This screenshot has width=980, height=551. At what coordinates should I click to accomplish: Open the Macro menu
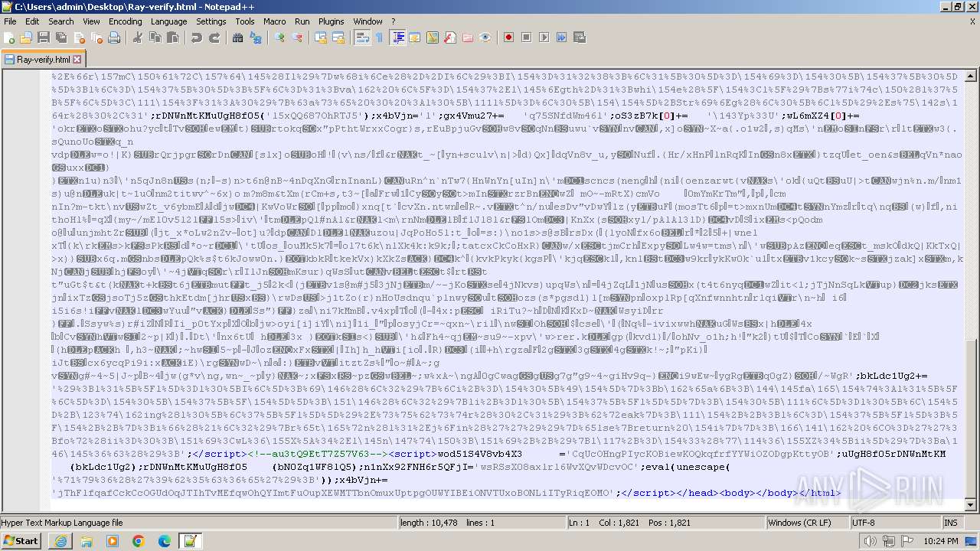click(275, 21)
